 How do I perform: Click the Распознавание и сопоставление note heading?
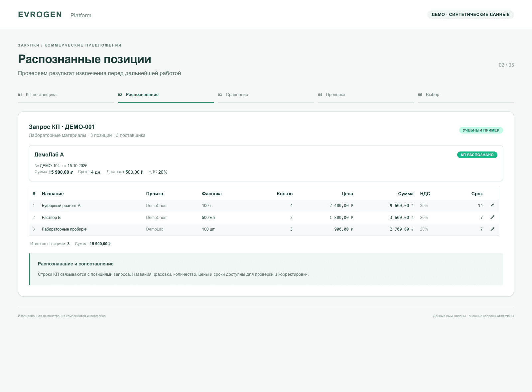pos(76,264)
